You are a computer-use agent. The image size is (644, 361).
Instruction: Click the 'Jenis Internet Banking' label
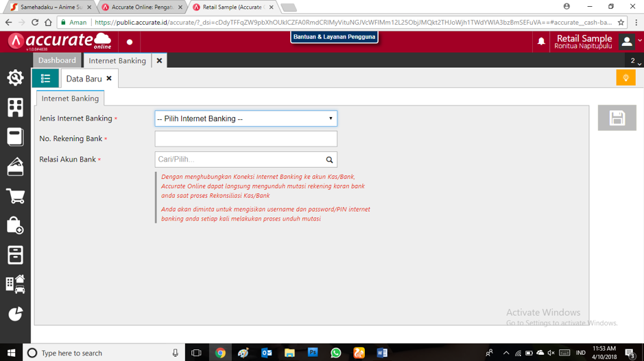click(75, 119)
